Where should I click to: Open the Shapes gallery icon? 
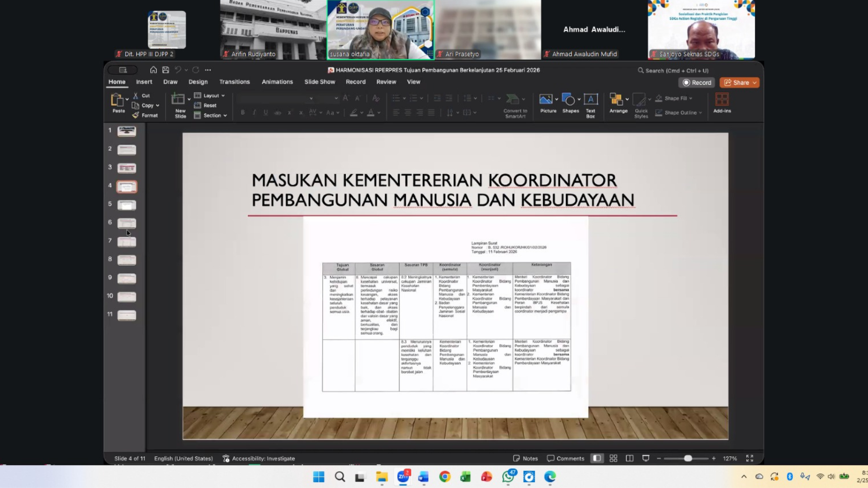point(568,99)
